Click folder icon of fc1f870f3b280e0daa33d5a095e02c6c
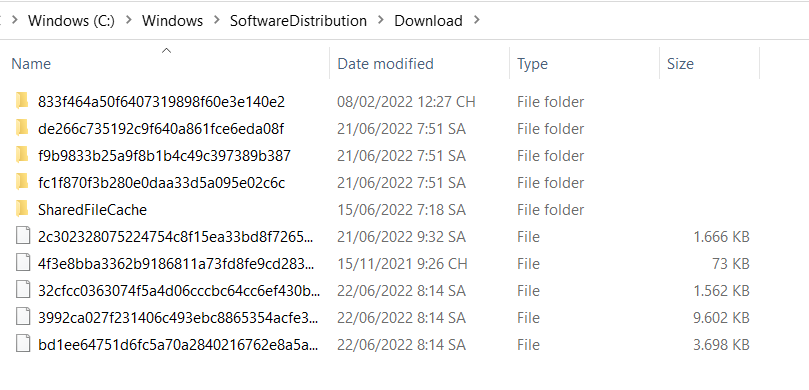Viewport: 809px width, 390px height. click(22, 183)
